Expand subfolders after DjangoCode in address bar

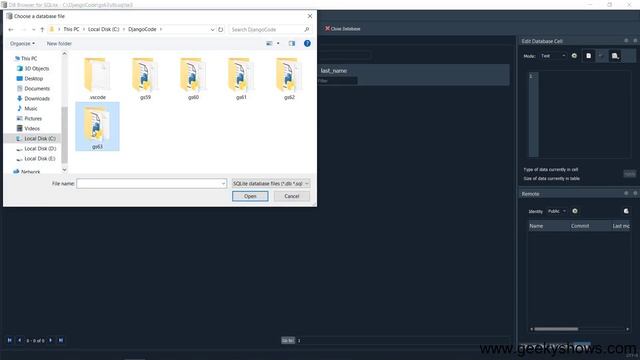tap(161, 29)
